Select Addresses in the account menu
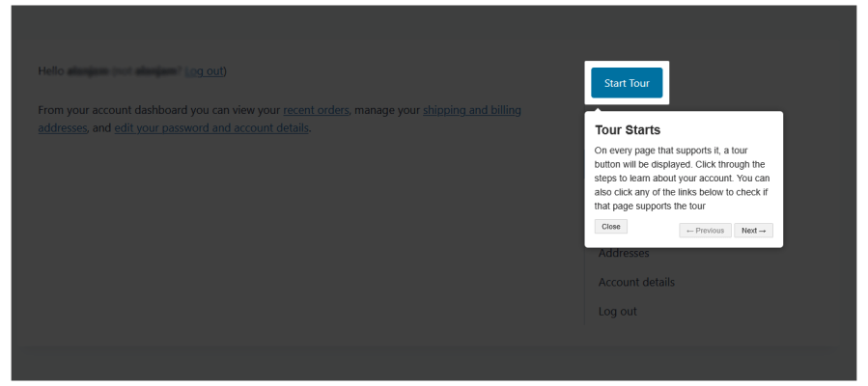 pos(624,254)
